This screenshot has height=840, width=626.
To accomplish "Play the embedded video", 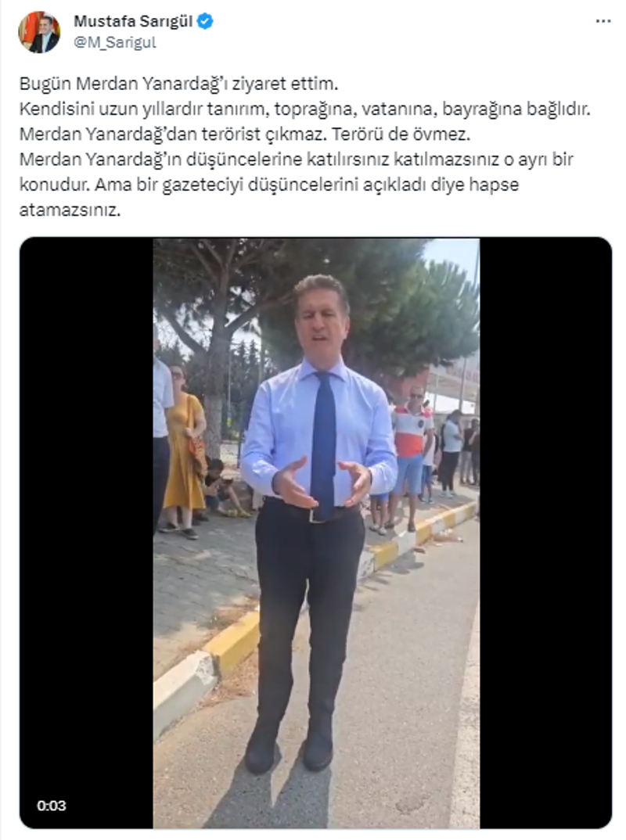I will (315, 533).
